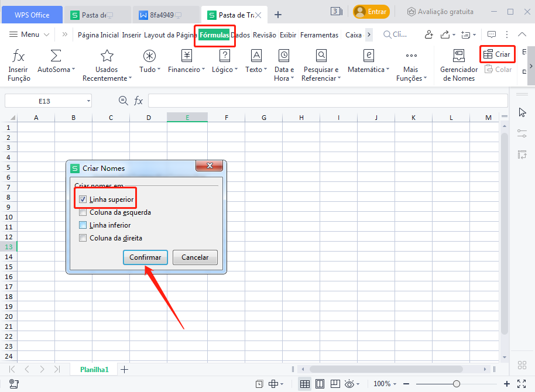Open the Usados Recentemente star icon
Viewport: 535px width, 392px height.
(107, 56)
